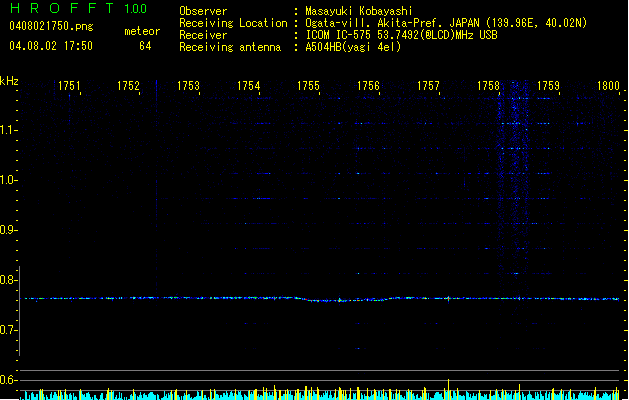The height and width of the screenshot is (400, 629).
Task: Click the 1759 time marker
Action: [548, 86]
